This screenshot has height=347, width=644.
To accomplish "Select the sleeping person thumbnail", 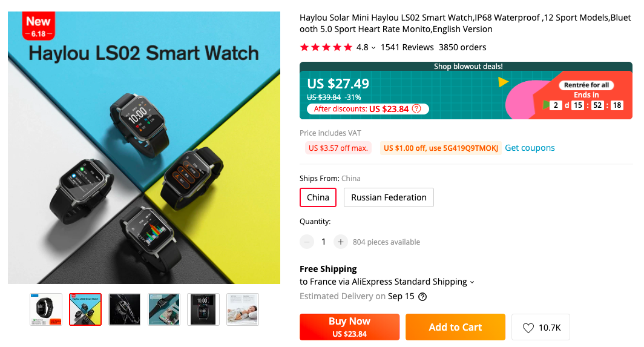I will click(x=243, y=309).
